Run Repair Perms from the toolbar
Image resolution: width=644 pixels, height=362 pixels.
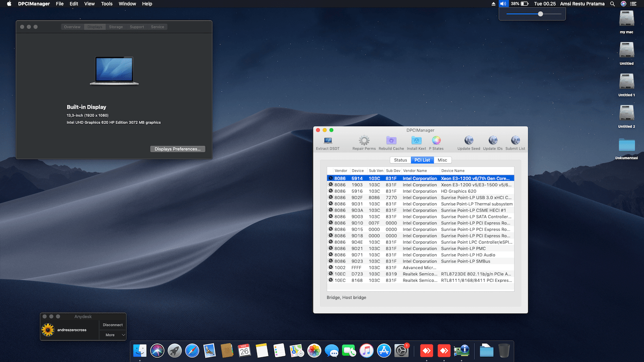pos(364,141)
